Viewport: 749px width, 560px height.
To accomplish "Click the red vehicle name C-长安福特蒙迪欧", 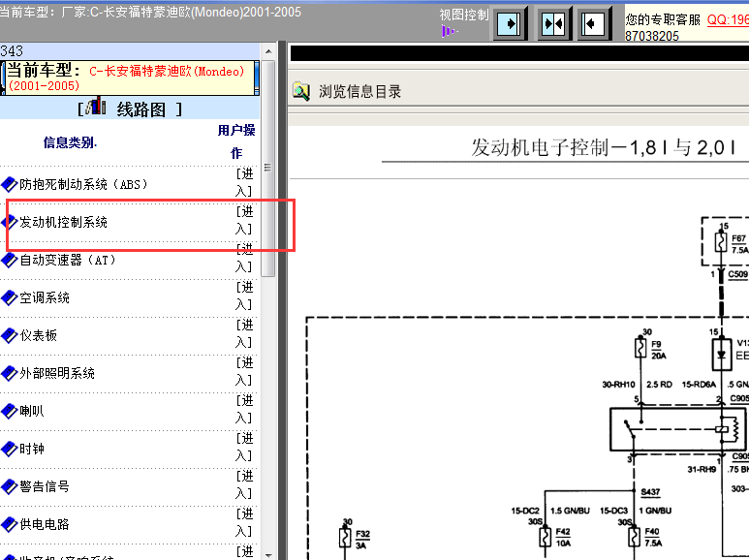I will click(x=167, y=71).
